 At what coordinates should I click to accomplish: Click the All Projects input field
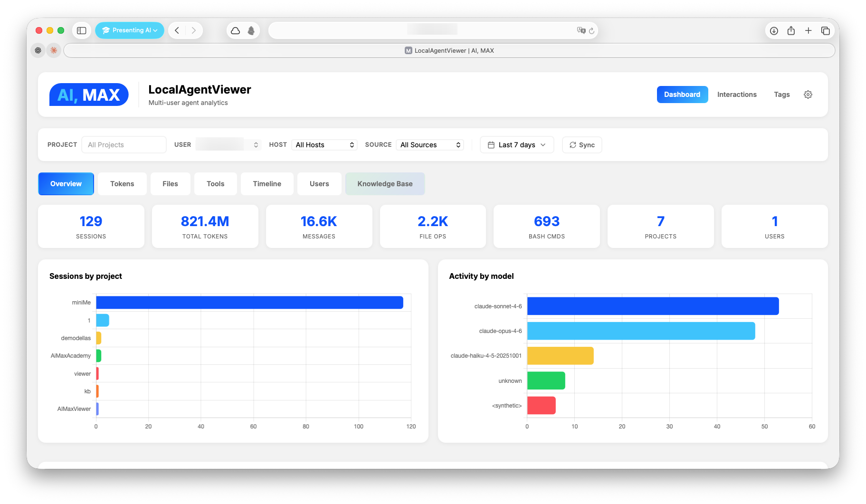124,144
